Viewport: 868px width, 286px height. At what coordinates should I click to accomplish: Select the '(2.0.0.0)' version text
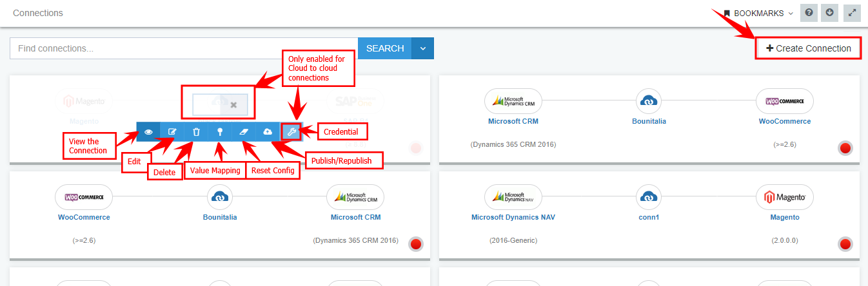[785, 240]
